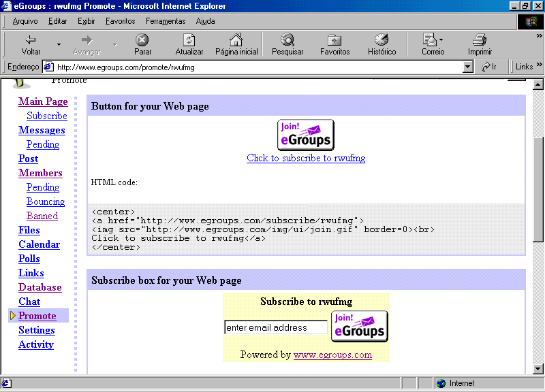Open the Links sidebar link

(x=31, y=272)
